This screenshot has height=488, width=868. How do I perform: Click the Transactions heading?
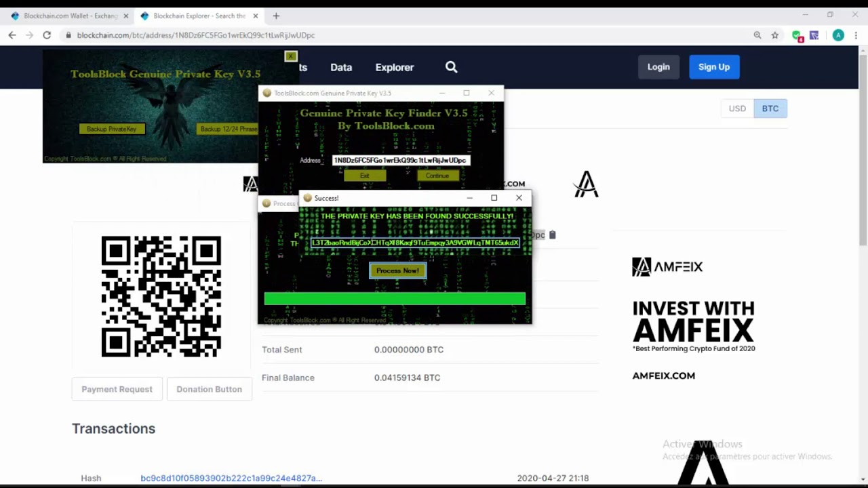coord(113,428)
